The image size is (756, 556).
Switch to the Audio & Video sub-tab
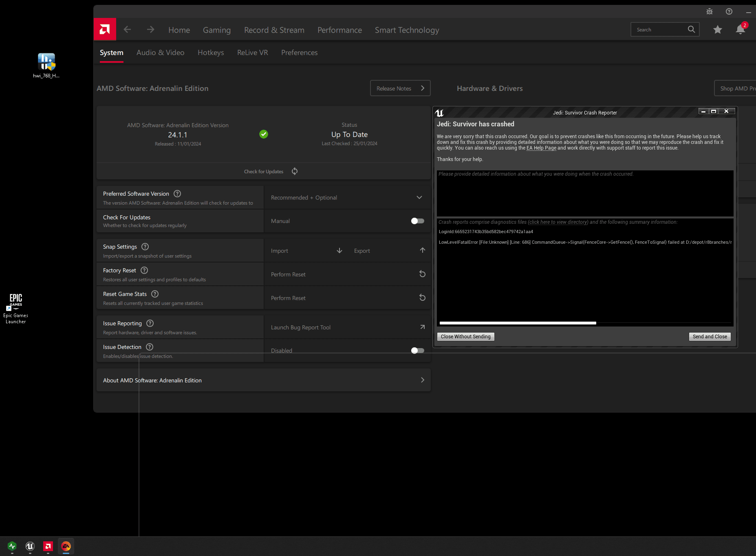coord(160,53)
